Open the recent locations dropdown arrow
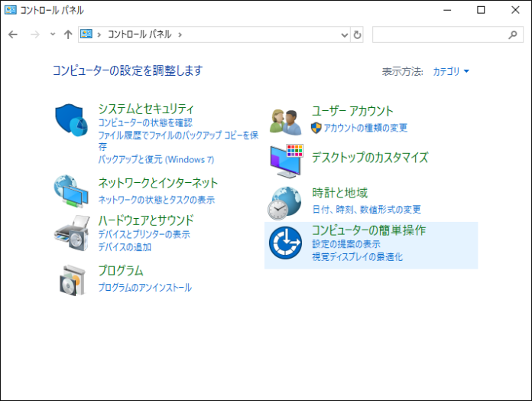This screenshot has width=532, height=401. coord(53,34)
